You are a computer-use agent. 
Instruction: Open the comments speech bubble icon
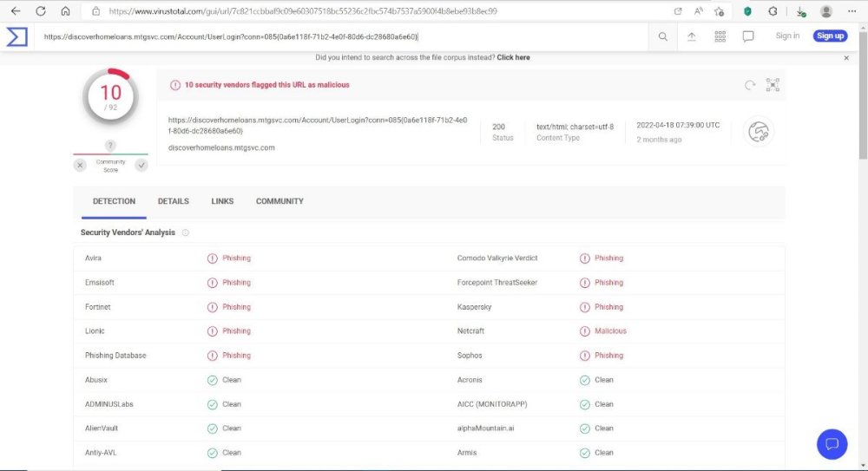pos(748,36)
